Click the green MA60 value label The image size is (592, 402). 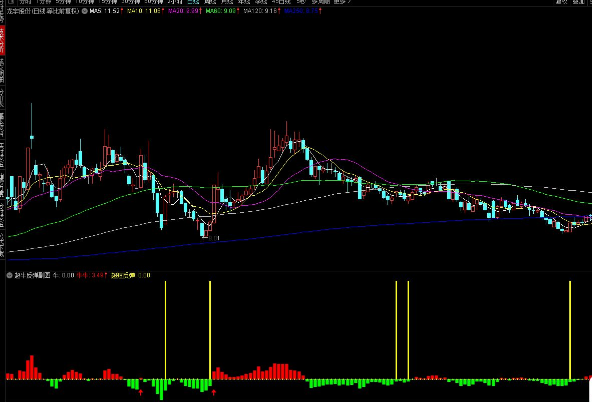click(x=222, y=11)
